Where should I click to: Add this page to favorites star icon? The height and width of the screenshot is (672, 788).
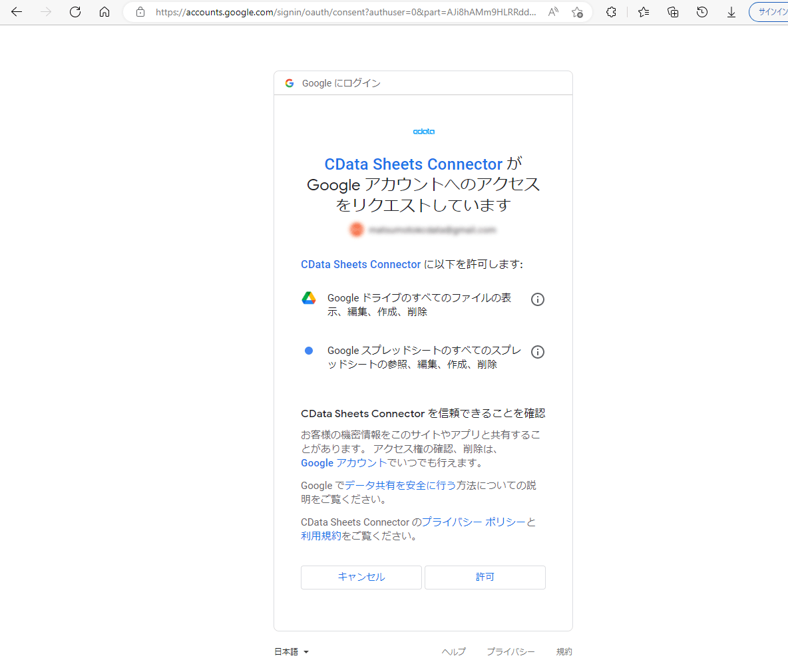pos(577,12)
